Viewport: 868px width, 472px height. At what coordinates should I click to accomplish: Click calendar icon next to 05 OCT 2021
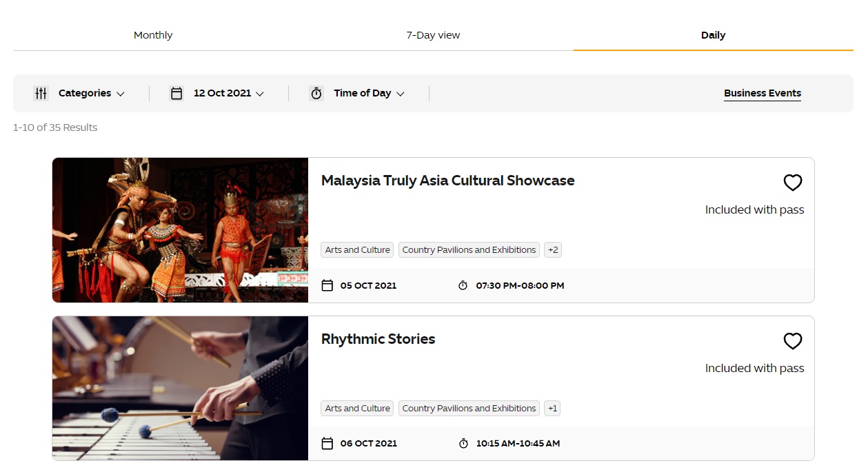tap(327, 285)
